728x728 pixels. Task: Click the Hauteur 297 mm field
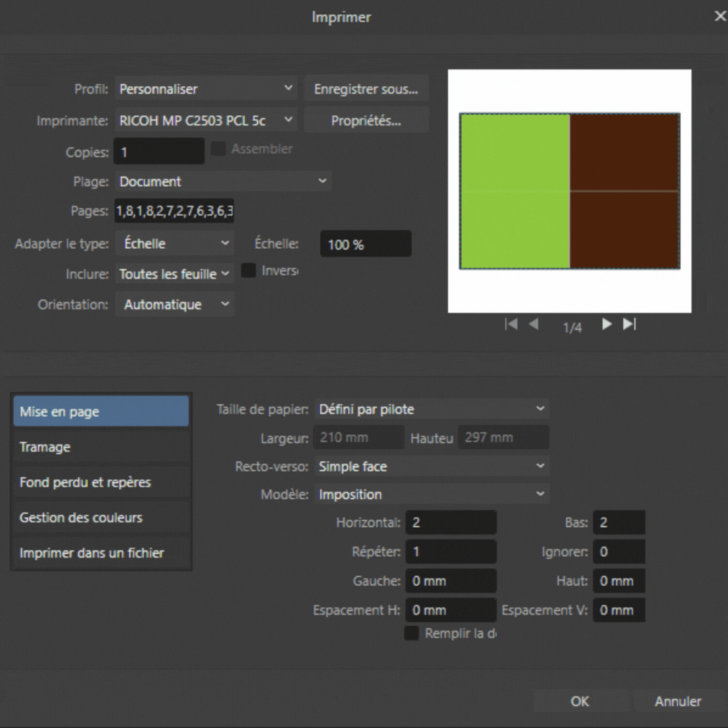(x=504, y=437)
